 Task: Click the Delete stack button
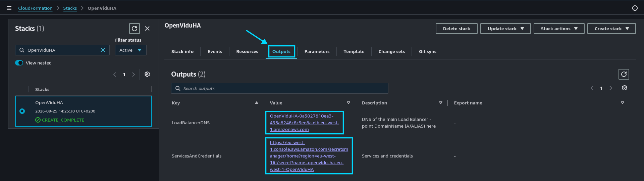pyautogui.click(x=457, y=29)
